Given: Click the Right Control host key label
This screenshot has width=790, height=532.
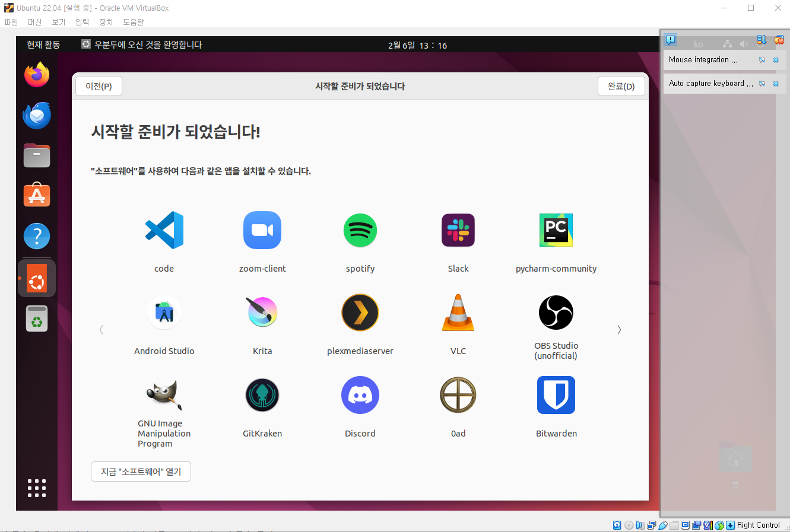Looking at the screenshot, I should pyautogui.click(x=759, y=525).
